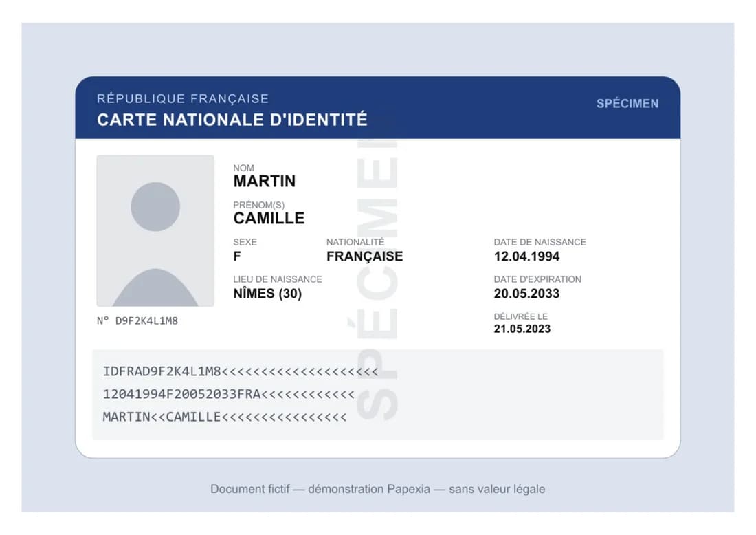This screenshot has height=535, width=756.
Task: Click the 'PRÉNOM(S)' field label
Action: pos(259,205)
